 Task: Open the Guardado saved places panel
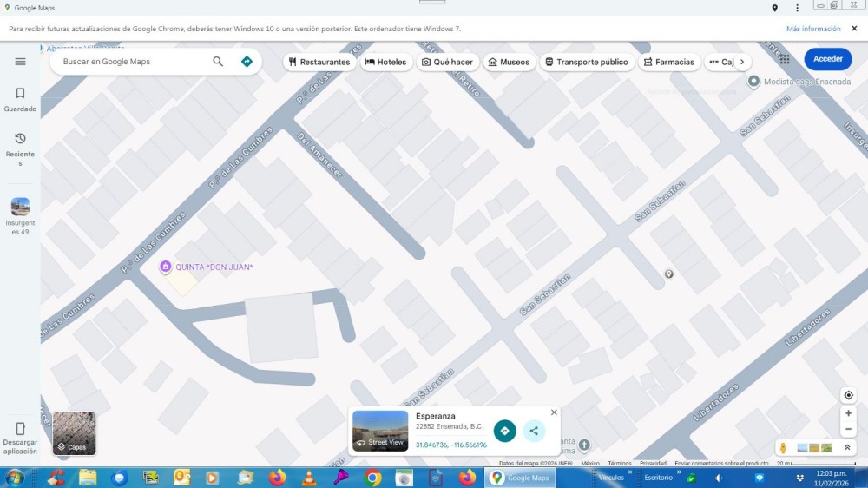pyautogui.click(x=21, y=100)
